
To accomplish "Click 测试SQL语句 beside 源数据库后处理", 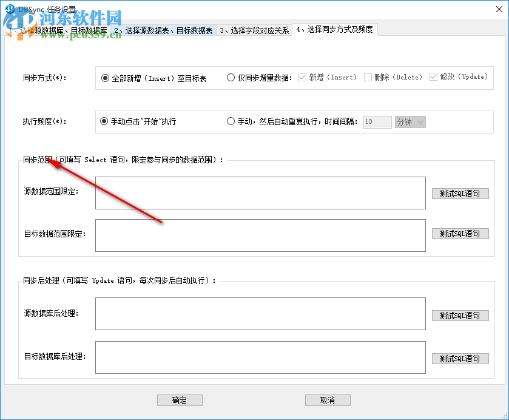I will click(460, 316).
